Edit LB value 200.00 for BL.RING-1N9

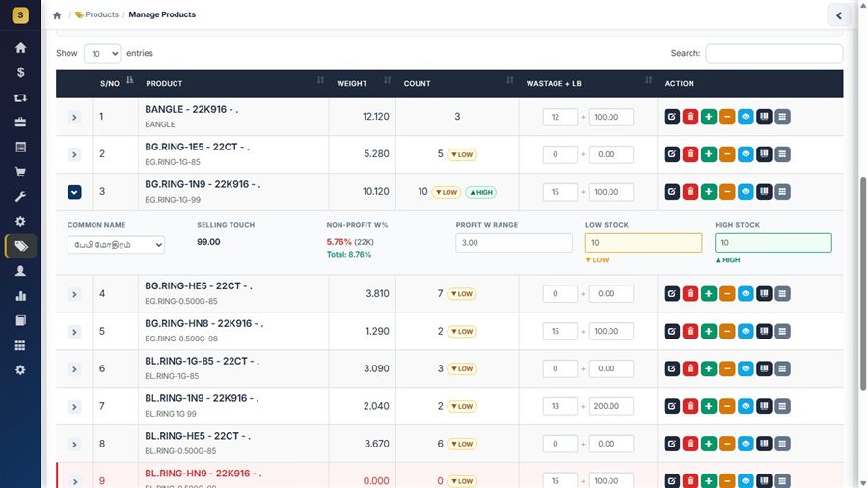tap(611, 407)
